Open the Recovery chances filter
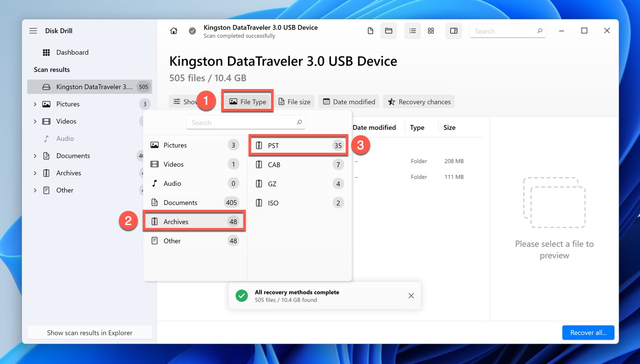Image resolution: width=640 pixels, height=364 pixels. coord(419,102)
